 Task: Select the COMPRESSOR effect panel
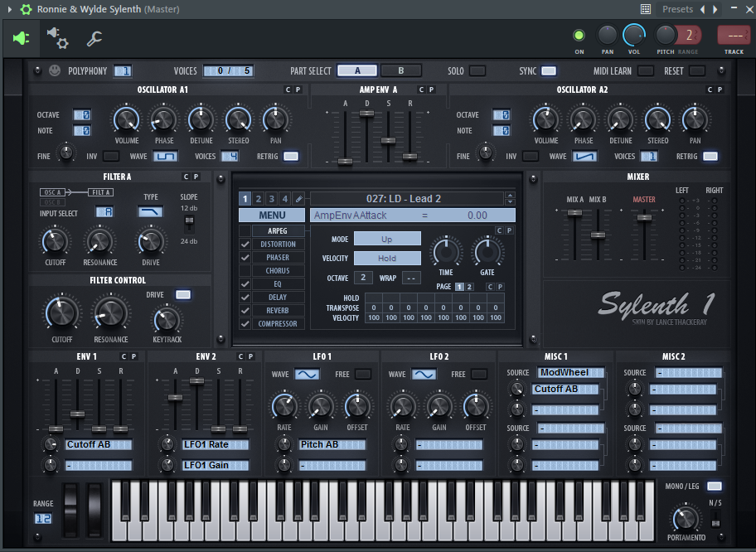click(278, 324)
